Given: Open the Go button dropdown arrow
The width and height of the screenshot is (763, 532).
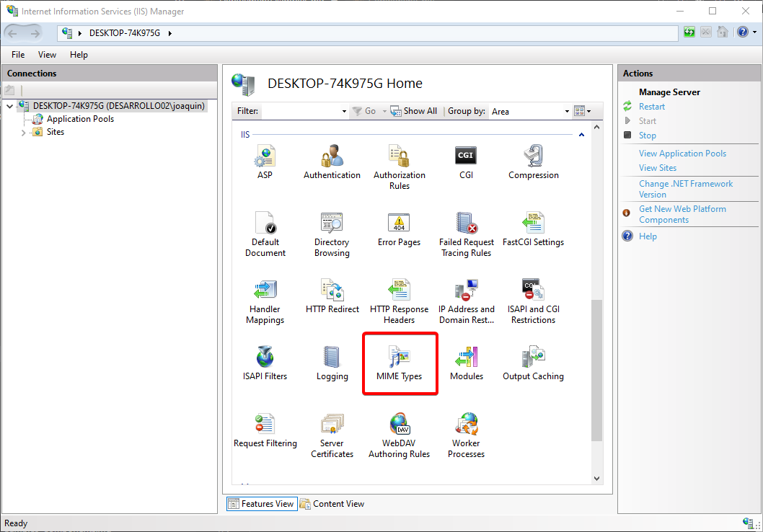Looking at the screenshot, I should pyautogui.click(x=384, y=111).
